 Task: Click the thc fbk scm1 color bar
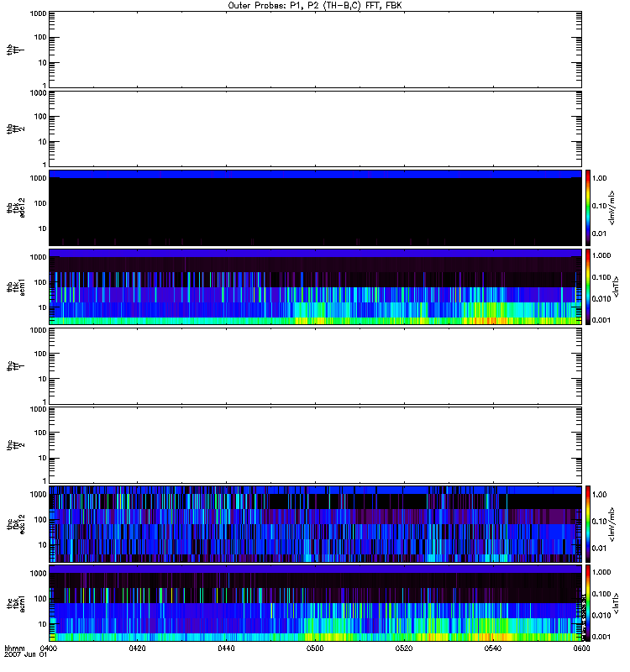[588, 603]
